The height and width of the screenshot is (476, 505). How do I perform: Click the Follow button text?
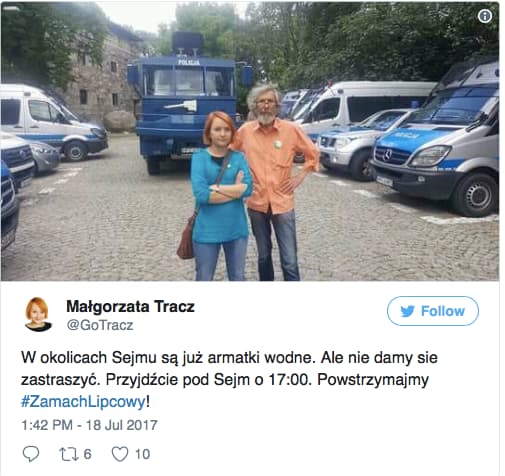click(x=442, y=311)
